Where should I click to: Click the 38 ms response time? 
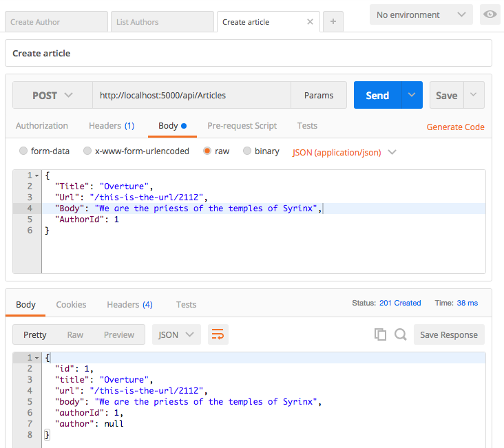467,303
